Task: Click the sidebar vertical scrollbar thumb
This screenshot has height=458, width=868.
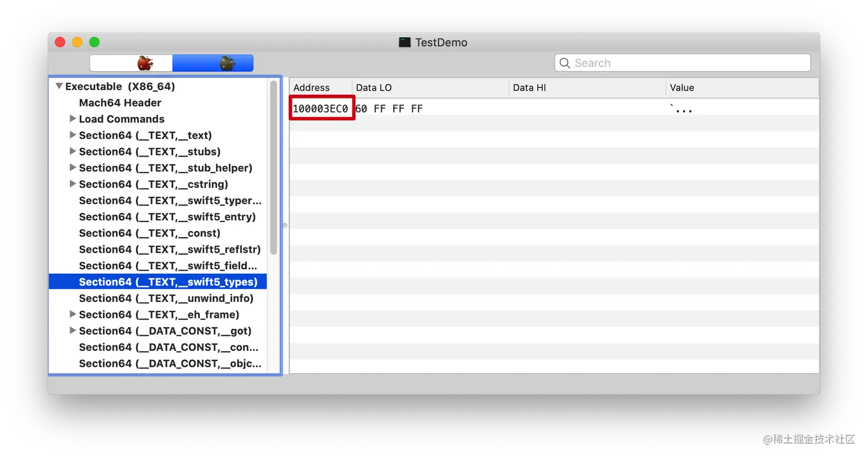Action: pos(274,168)
